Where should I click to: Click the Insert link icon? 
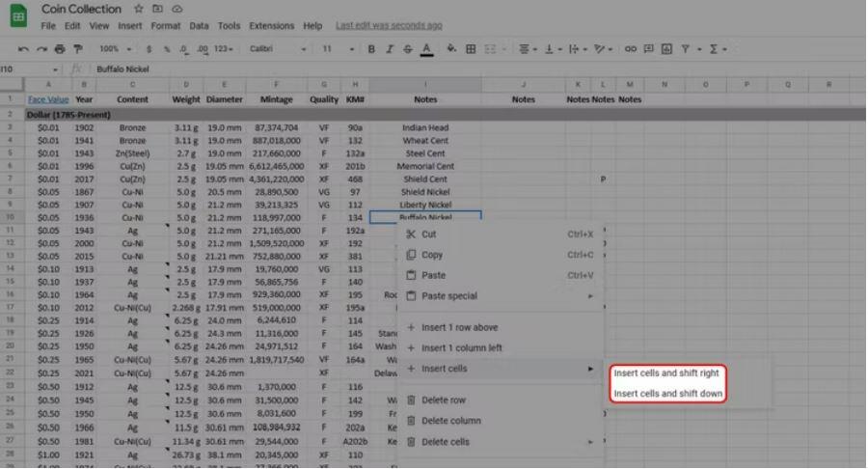[x=631, y=48]
